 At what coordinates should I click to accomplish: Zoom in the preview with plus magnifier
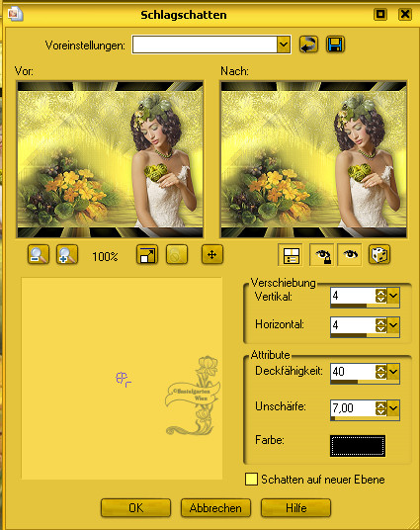67,254
